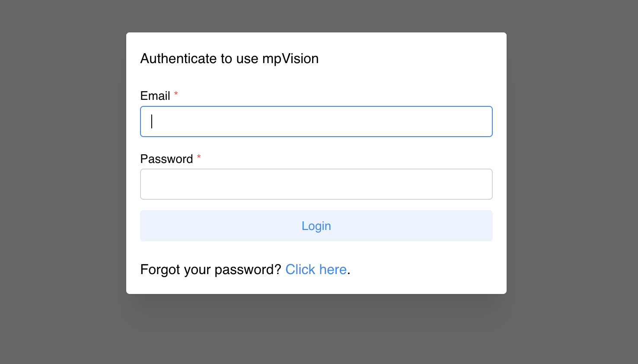Focus the Email input field

[x=316, y=121]
